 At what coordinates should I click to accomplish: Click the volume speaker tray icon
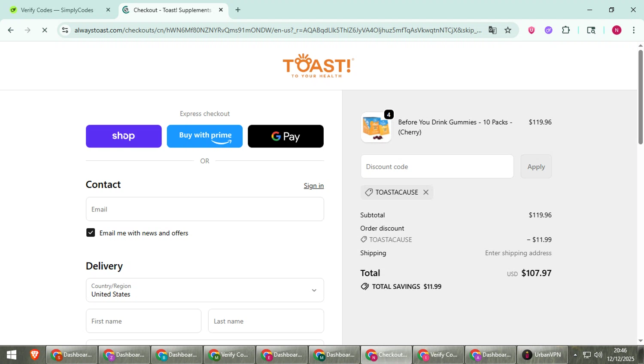tap(598, 355)
